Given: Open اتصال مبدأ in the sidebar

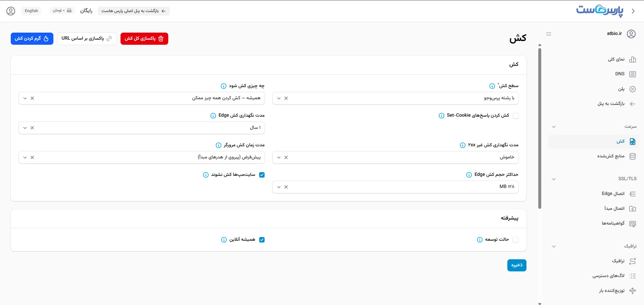Looking at the screenshot, I should tap(593, 209).
